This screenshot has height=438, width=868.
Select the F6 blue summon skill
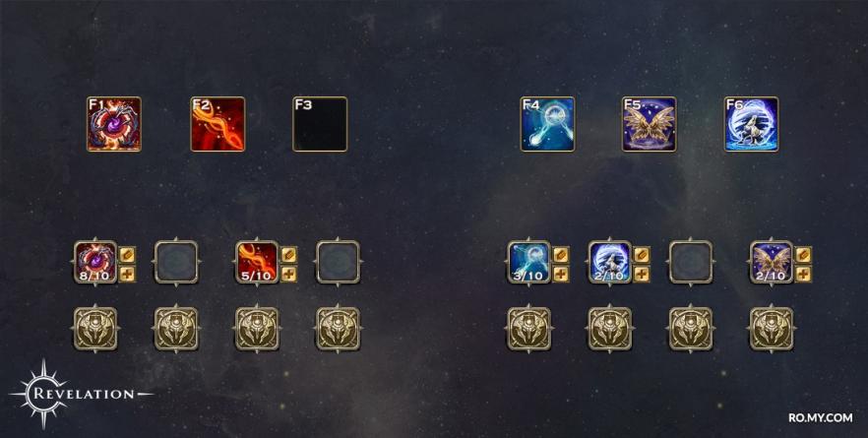pos(751,124)
